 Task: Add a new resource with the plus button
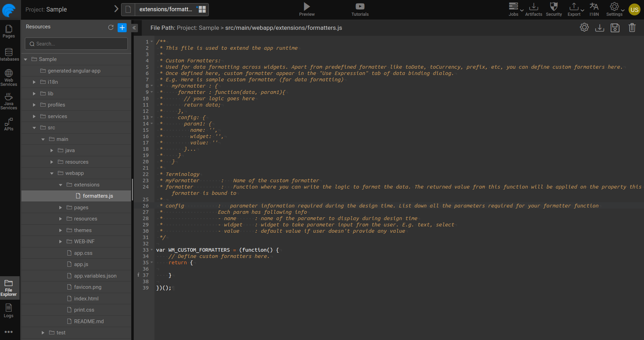click(x=122, y=27)
